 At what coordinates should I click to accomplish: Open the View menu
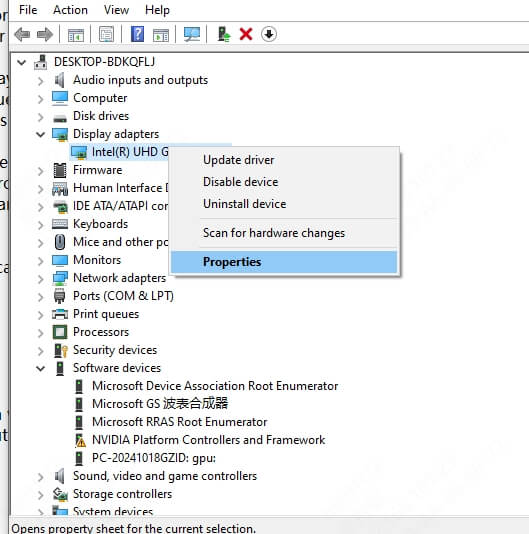(x=116, y=10)
